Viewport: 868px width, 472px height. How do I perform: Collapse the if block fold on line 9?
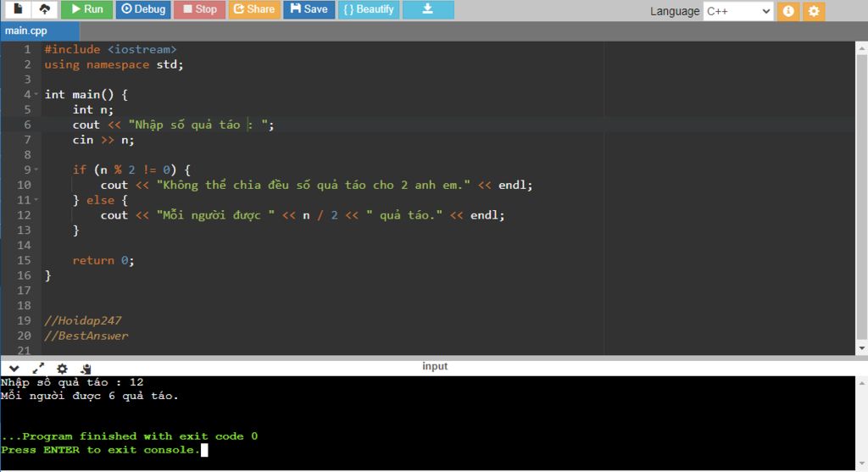[36, 169]
